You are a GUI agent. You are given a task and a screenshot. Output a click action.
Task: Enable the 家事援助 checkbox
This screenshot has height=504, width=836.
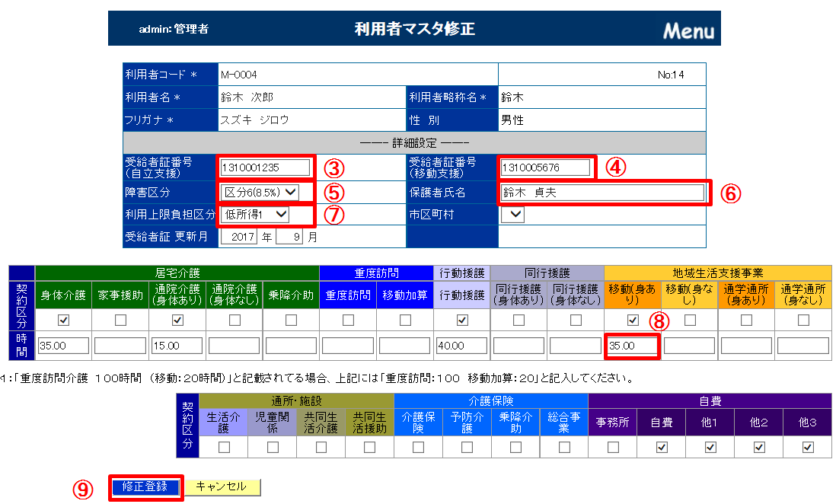[x=120, y=321]
